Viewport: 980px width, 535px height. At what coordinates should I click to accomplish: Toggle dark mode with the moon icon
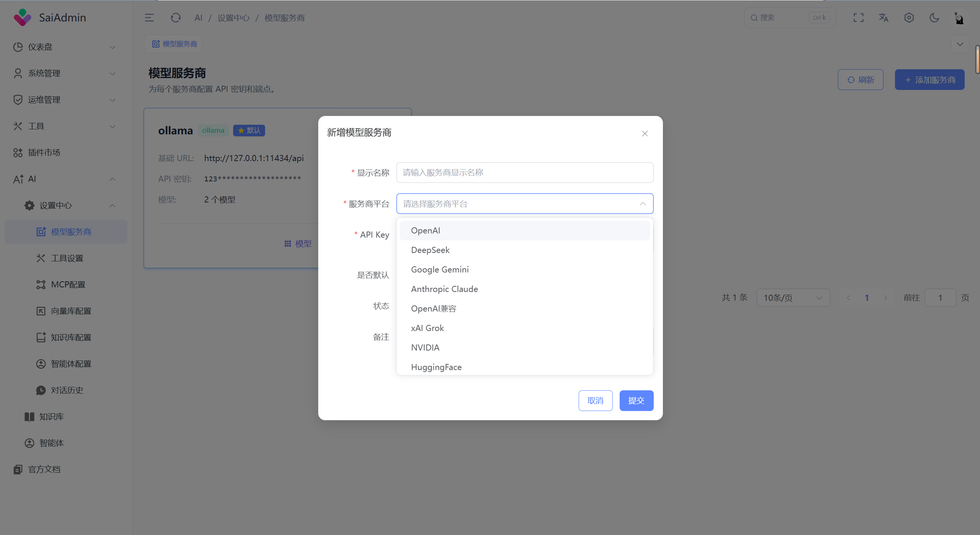pyautogui.click(x=934, y=18)
